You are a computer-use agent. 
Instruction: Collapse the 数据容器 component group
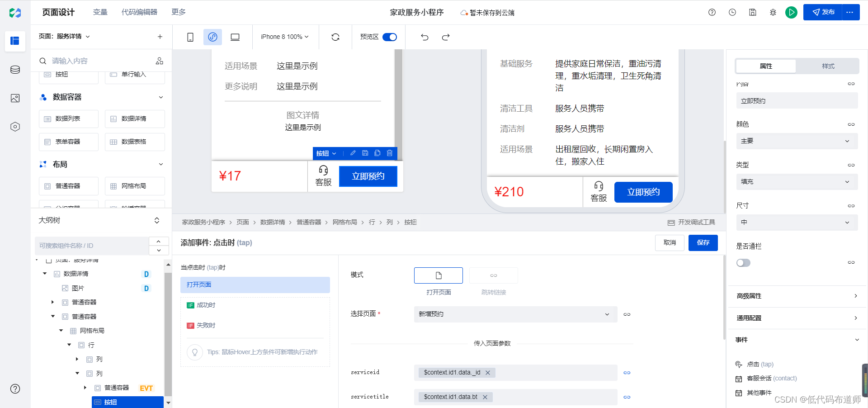[161, 97]
